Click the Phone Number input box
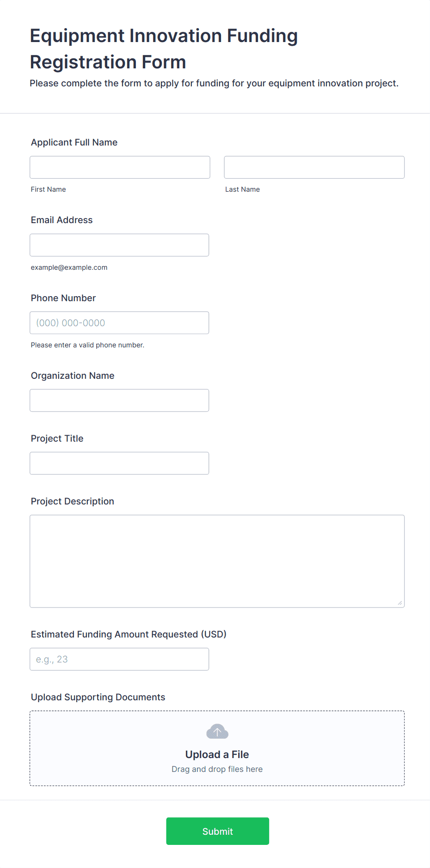 click(x=119, y=323)
